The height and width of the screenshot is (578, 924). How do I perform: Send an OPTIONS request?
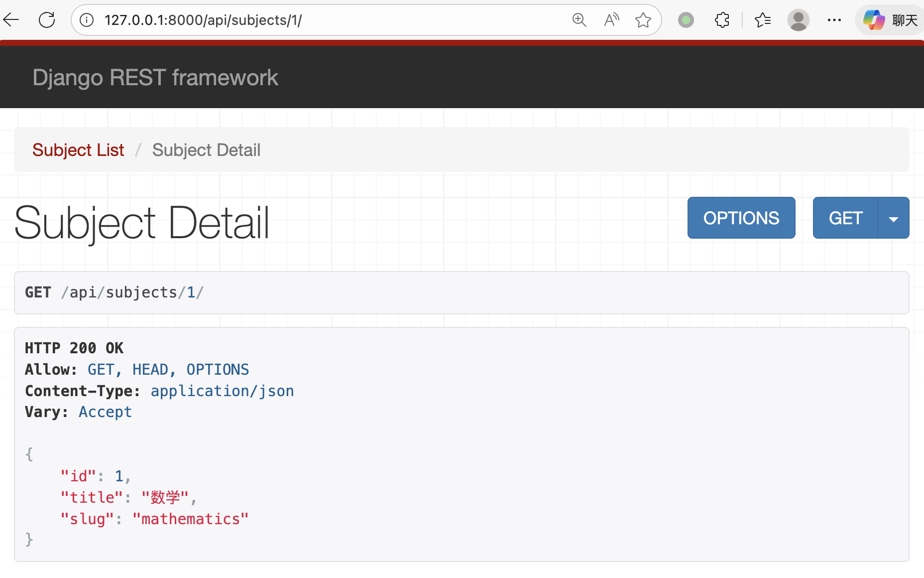click(x=741, y=218)
